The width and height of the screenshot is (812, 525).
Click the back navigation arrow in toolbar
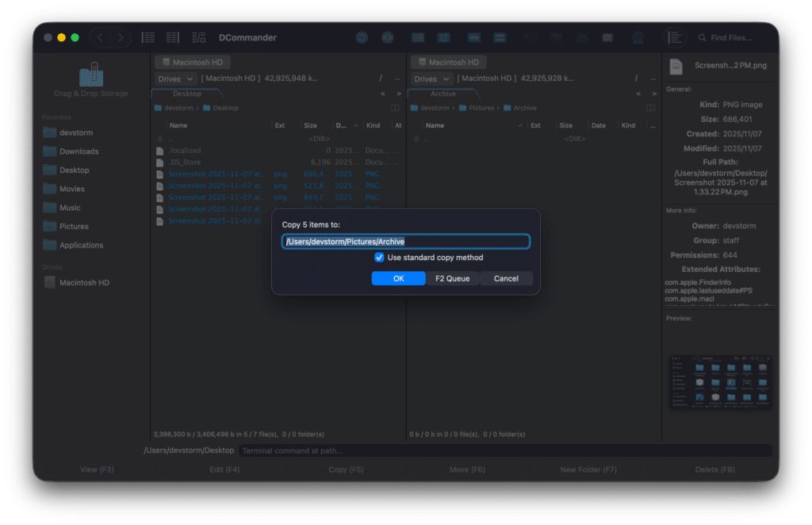[100, 37]
